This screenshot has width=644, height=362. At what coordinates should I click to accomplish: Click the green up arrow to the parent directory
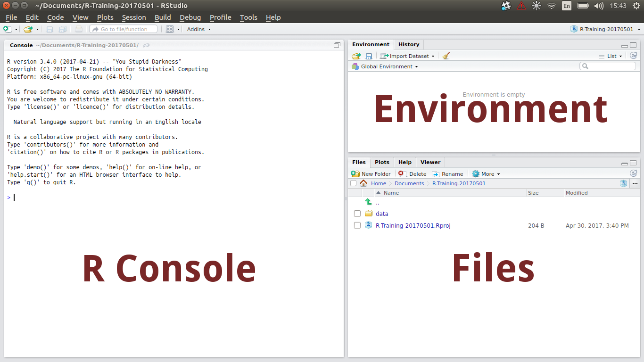point(368,202)
